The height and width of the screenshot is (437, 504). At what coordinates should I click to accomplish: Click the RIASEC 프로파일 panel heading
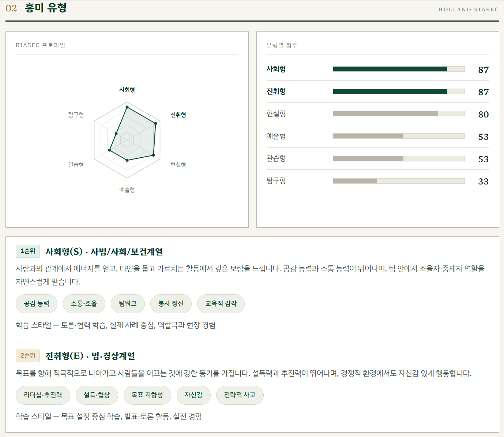point(41,45)
